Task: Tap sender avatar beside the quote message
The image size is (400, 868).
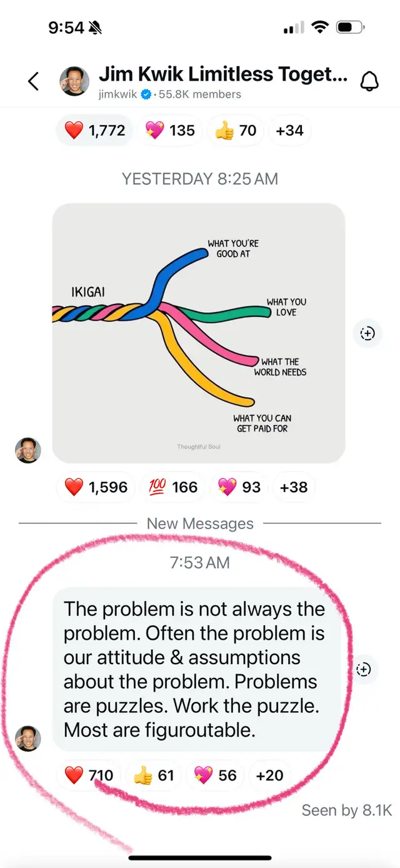Action: [27, 739]
